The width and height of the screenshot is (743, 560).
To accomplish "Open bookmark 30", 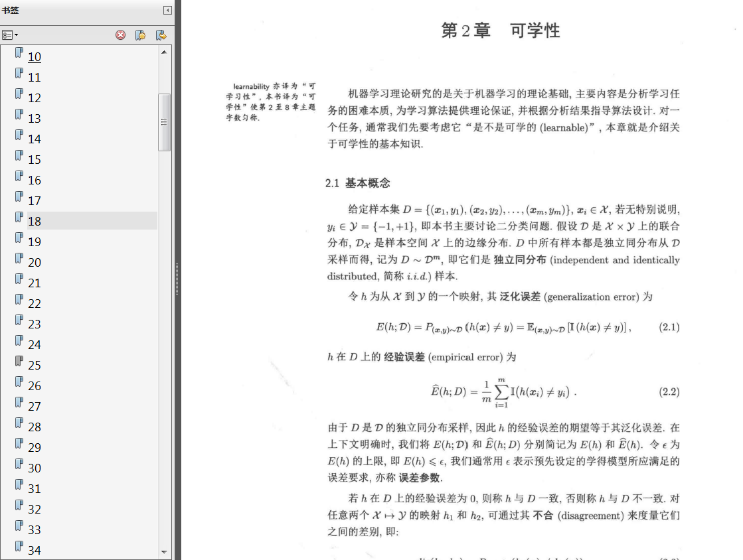I will (x=34, y=468).
